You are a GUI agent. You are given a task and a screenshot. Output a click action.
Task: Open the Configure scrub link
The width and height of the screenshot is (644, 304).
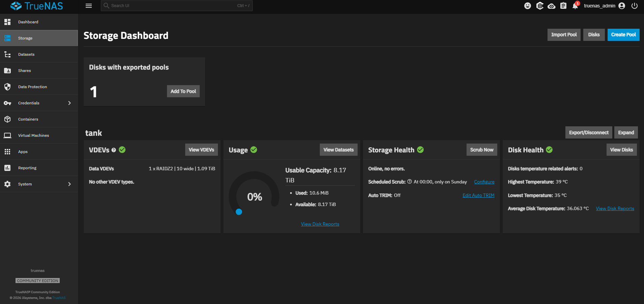coord(484,182)
